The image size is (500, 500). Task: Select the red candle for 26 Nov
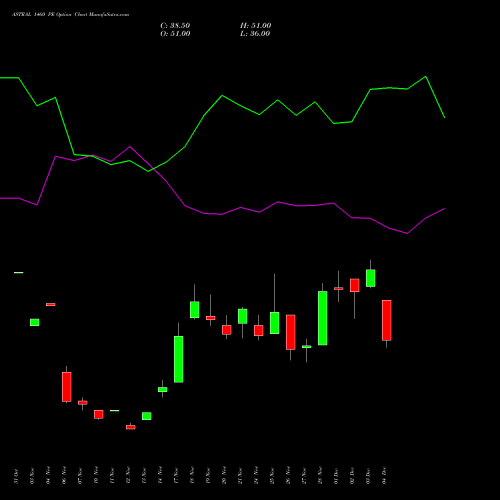(x=291, y=332)
